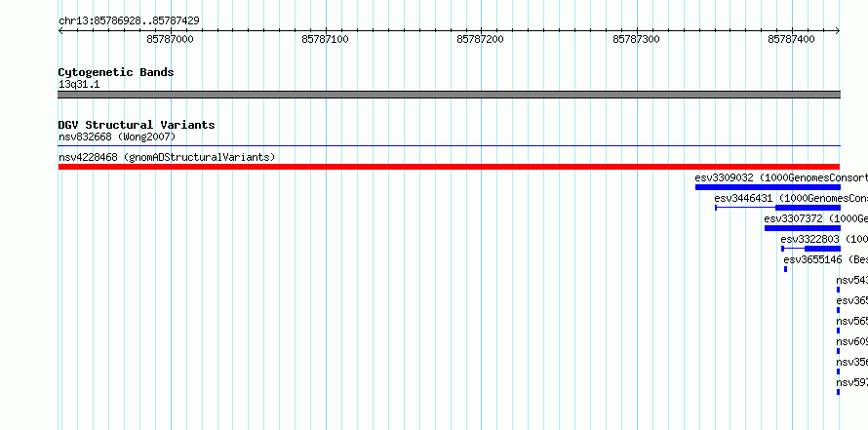Viewport: 868px width, 430px height.
Task: Select the blue bar under esv3309032
Action: (x=768, y=187)
